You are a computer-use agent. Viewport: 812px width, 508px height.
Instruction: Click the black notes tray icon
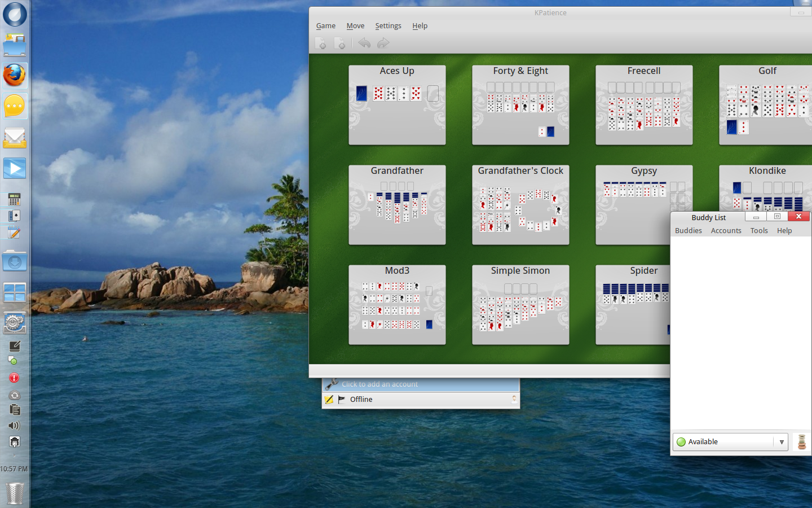(x=15, y=345)
